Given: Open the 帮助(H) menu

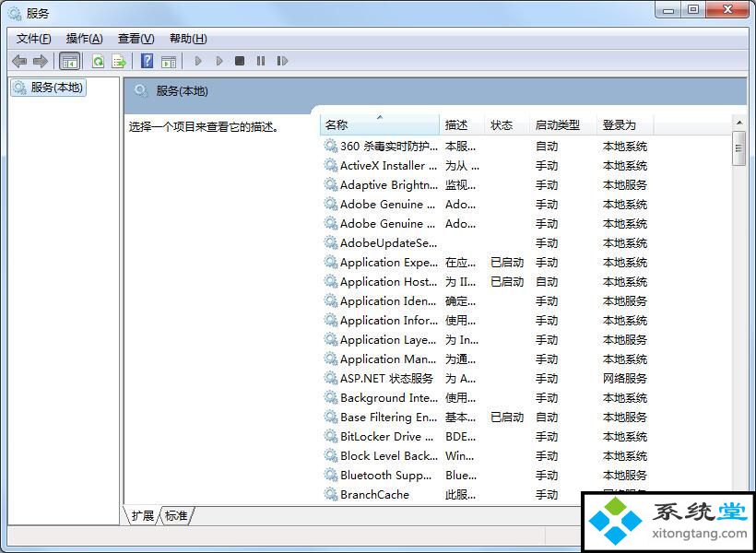Looking at the screenshot, I should point(188,39).
